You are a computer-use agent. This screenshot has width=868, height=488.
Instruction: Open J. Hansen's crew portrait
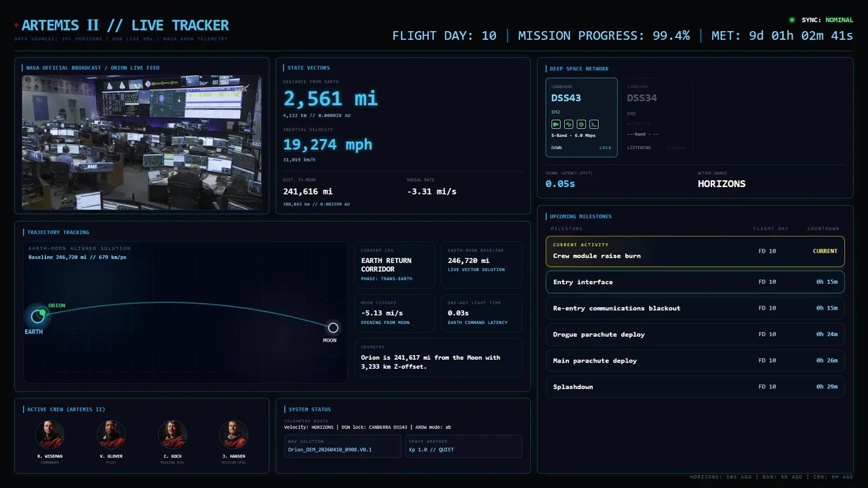click(x=233, y=434)
